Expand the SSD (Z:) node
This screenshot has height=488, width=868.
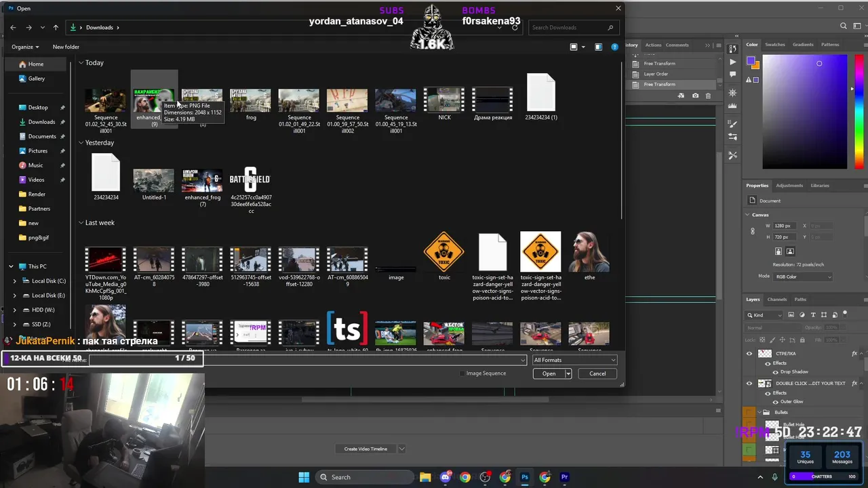point(15,325)
